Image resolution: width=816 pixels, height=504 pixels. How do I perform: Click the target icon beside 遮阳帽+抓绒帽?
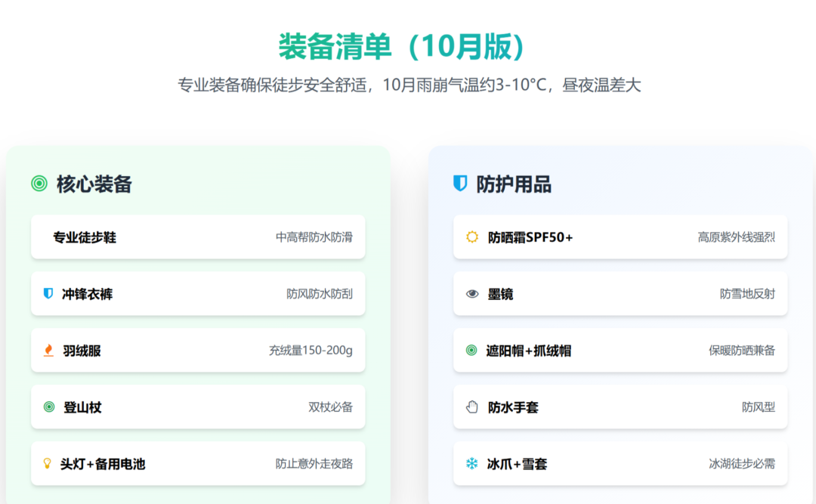point(472,350)
